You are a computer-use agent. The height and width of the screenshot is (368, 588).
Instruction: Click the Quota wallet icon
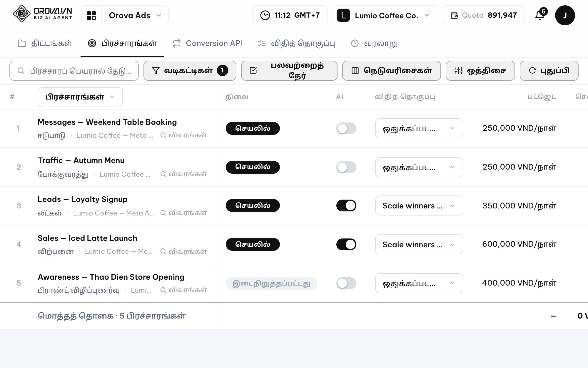(x=454, y=15)
